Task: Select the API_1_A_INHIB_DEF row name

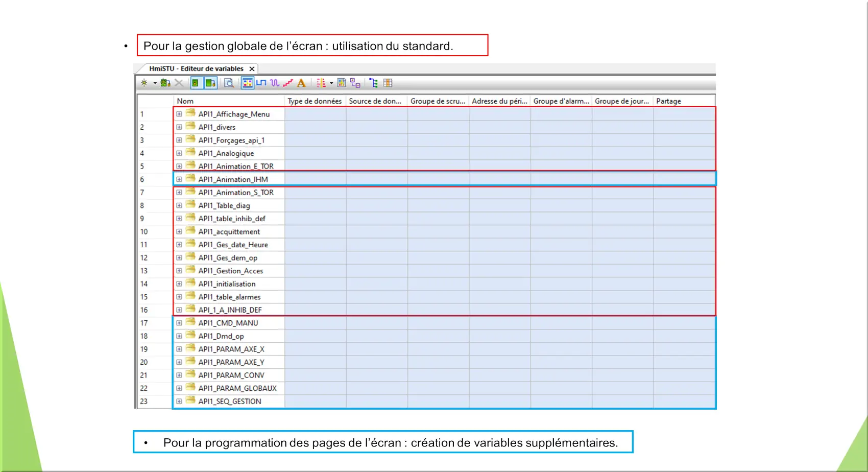Action: (x=230, y=310)
